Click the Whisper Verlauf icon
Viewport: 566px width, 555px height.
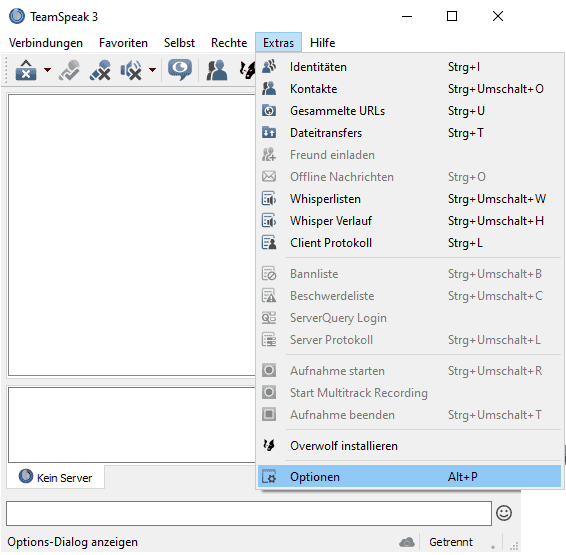tap(269, 221)
